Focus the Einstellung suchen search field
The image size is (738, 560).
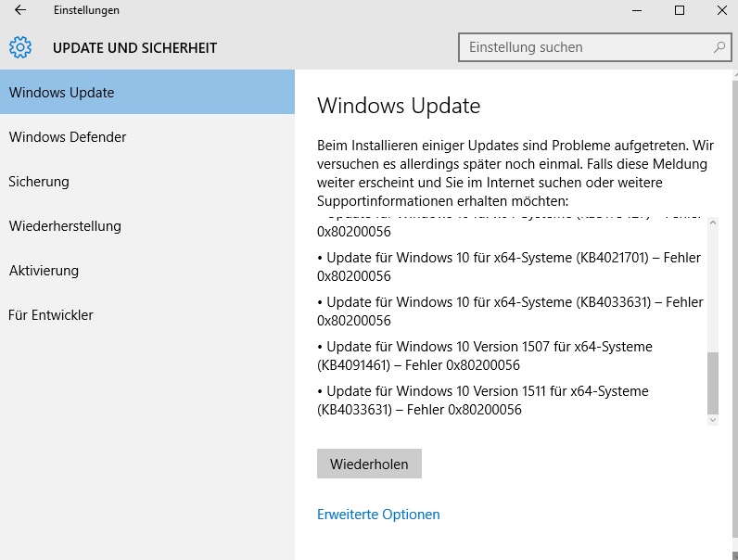click(595, 47)
